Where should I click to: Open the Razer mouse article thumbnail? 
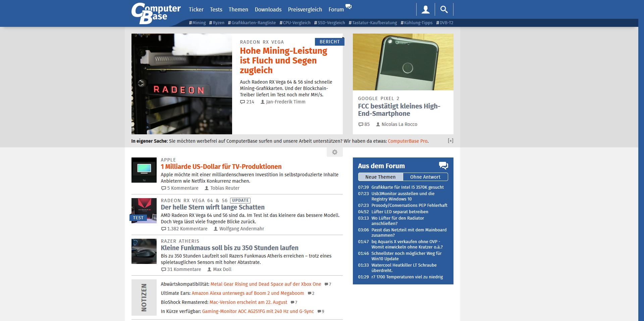(x=144, y=251)
